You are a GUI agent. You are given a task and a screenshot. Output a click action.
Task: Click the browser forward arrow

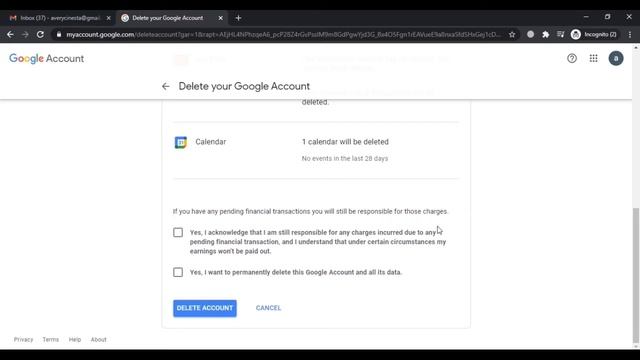pos(25,35)
